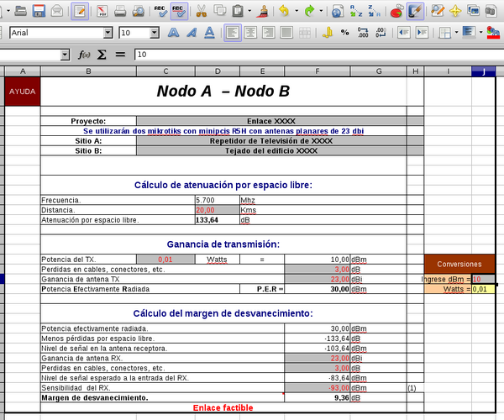The height and width of the screenshot is (420, 504).
Task: Expand the font name dropdown arrow
Action: [108, 33]
